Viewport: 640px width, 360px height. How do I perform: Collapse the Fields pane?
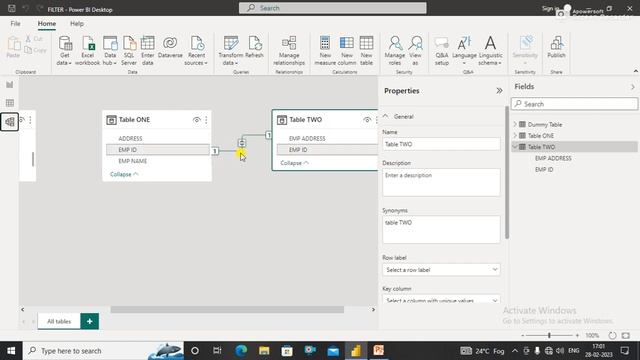(632, 87)
